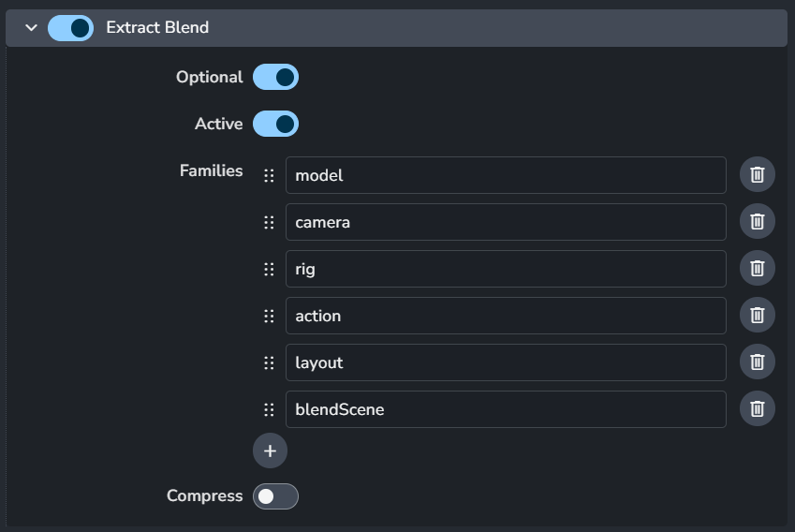
Task: Focus the action family input field
Action: coord(506,316)
